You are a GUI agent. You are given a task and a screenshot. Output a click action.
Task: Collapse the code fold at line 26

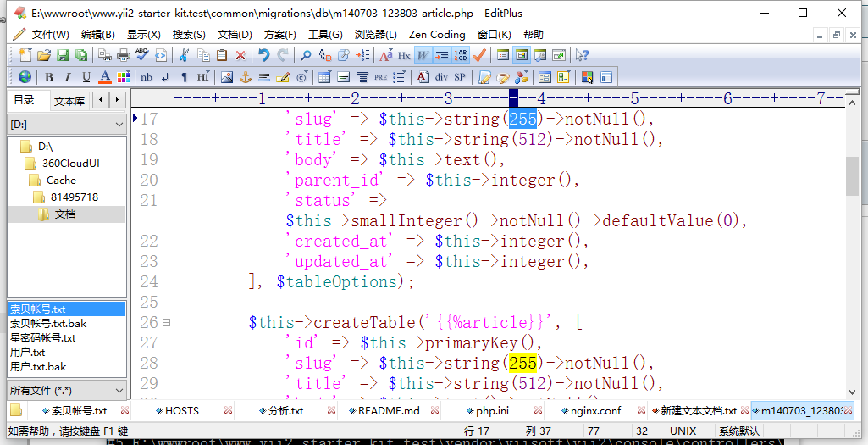tap(166, 322)
